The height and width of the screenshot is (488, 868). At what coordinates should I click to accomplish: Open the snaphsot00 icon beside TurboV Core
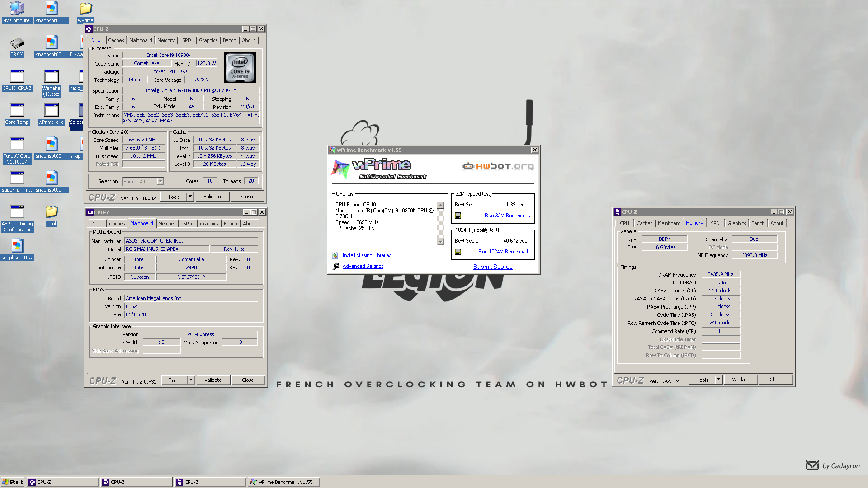(51, 148)
